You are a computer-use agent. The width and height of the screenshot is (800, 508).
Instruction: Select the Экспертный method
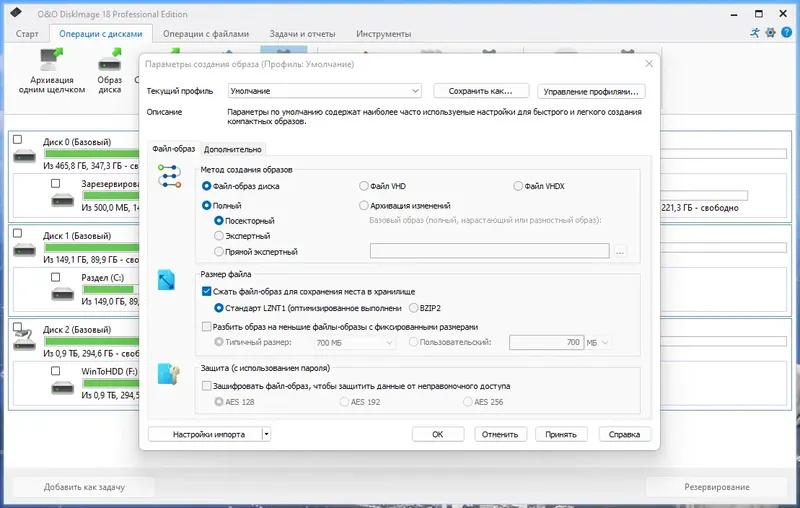(219, 236)
